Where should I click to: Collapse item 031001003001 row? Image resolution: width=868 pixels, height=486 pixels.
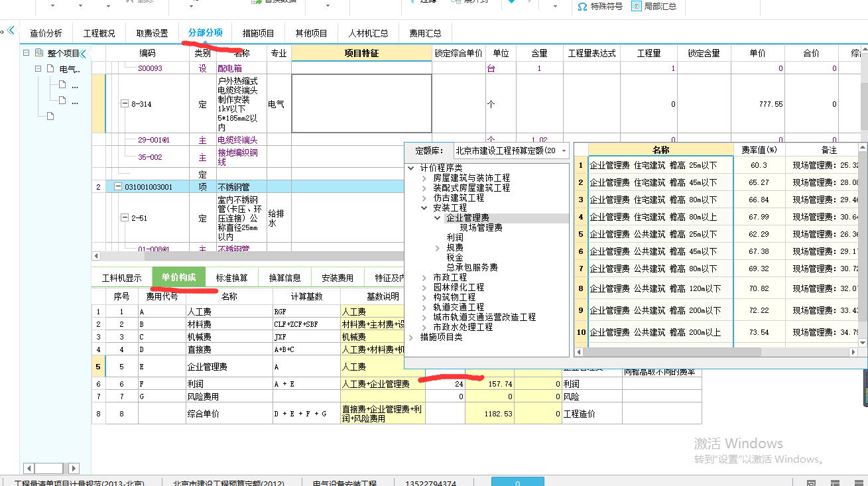(x=118, y=187)
